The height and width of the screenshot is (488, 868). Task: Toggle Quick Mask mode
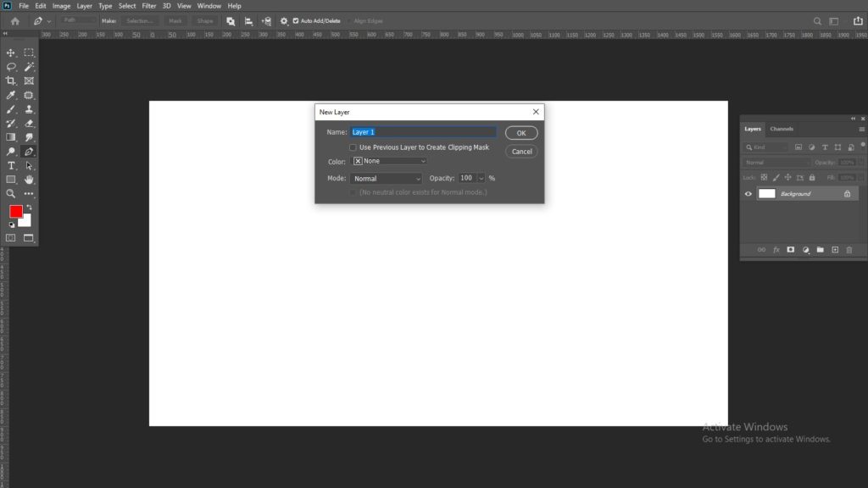click(10, 238)
